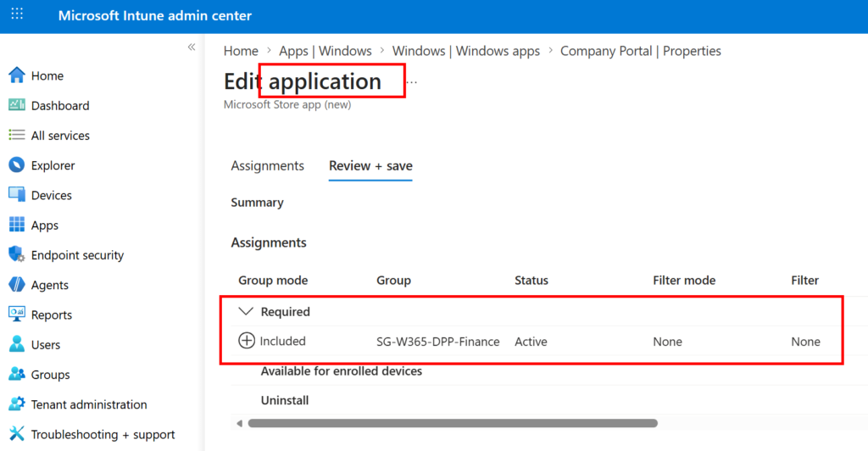The height and width of the screenshot is (451, 868).
Task: Open Endpoint security shield icon
Action: pos(17,255)
